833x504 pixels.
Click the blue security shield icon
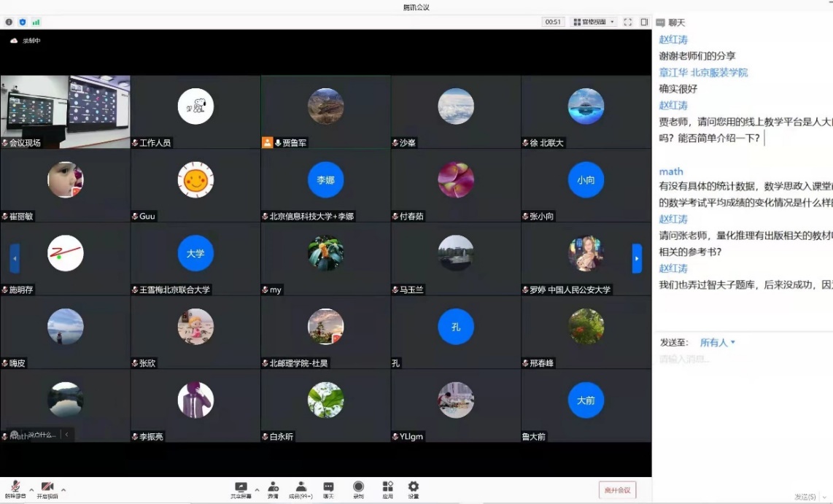click(x=23, y=22)
